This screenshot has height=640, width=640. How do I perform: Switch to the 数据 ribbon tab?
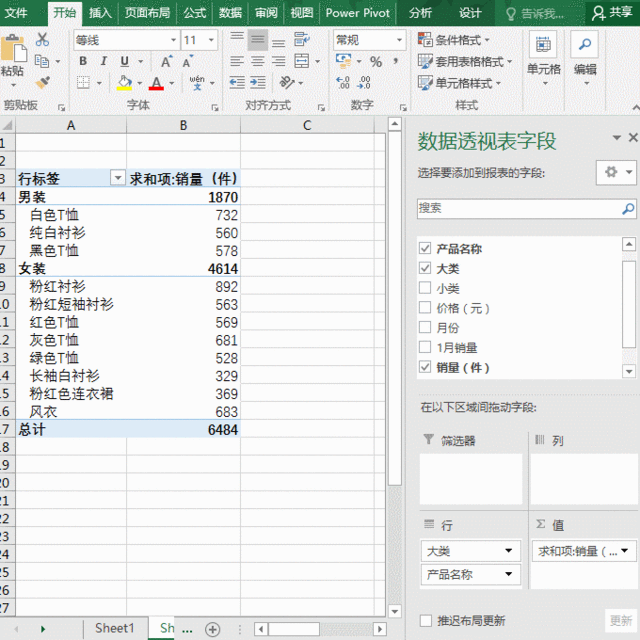coord(230,13)
